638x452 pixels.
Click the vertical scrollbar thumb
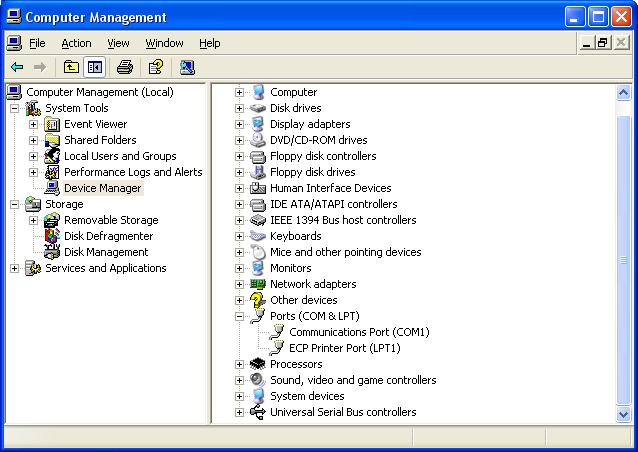coord(623,260)
